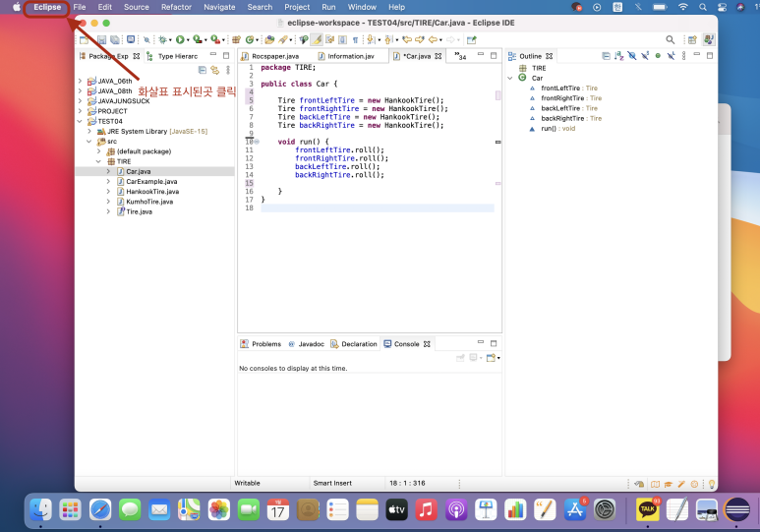Select KumhoTire.java file
The height and width of the screenshot is (532, 760).
point(149,202)
